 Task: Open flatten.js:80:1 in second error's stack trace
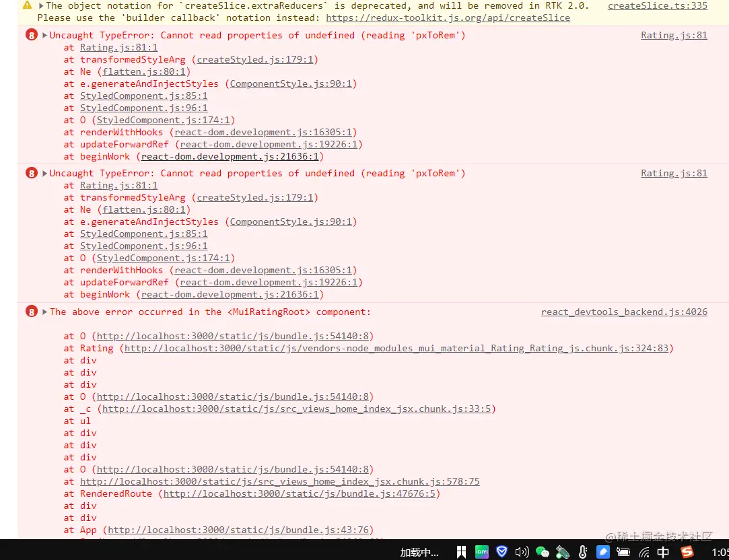click(143, 209)
